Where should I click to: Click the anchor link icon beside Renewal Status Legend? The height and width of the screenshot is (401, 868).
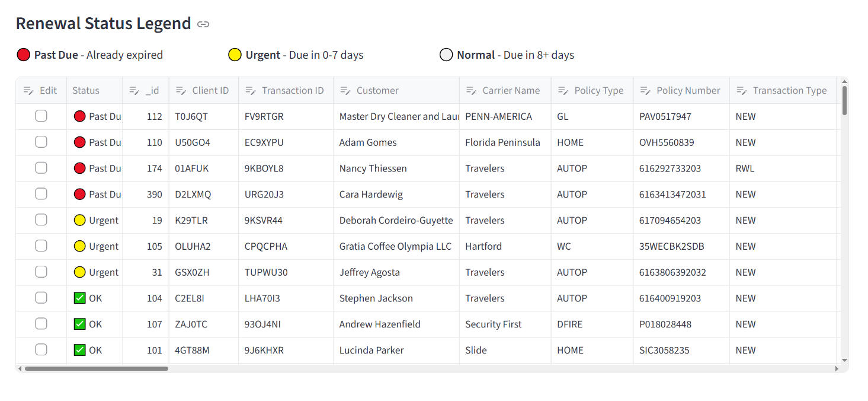pos(203,24)
